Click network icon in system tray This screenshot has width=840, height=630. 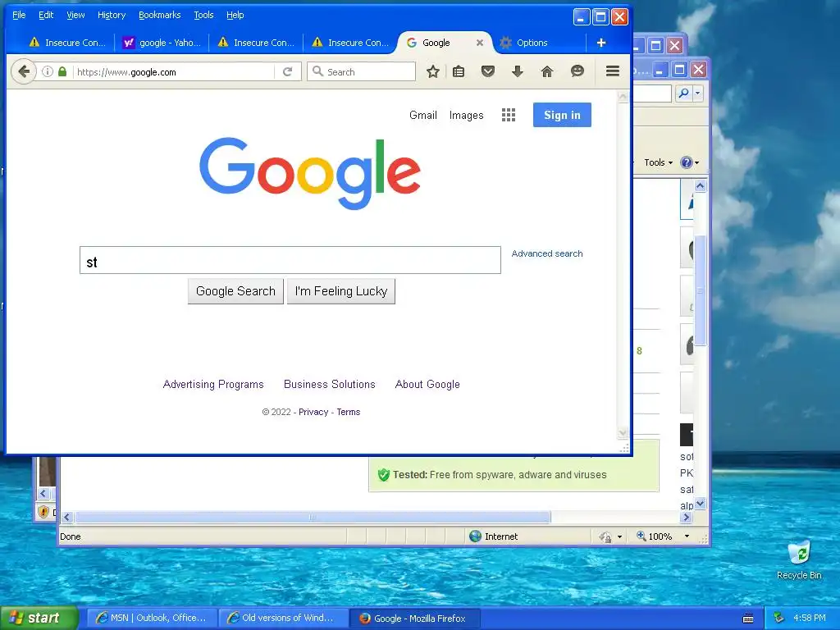pyautogui.click(x=779, y=618)
